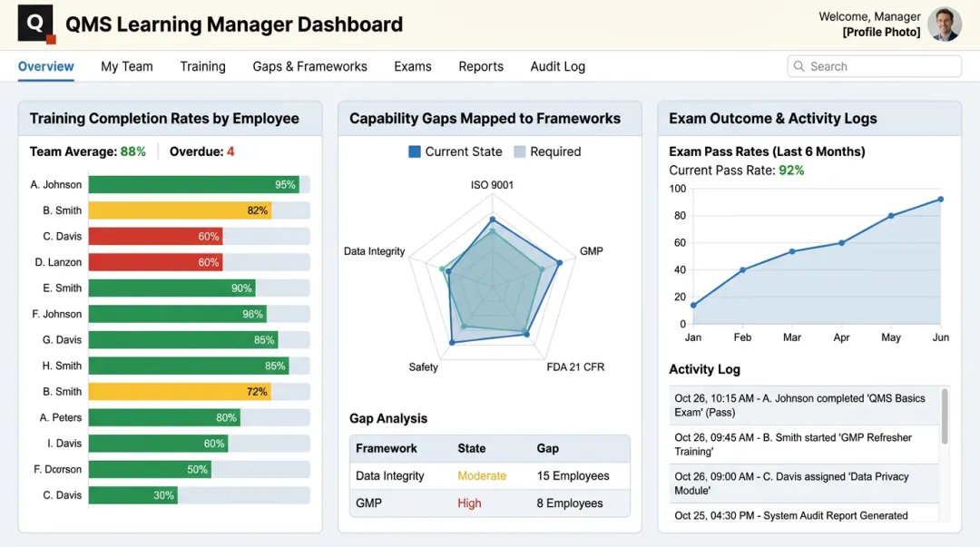Viewport: 980px width, 547px height.
Task: Focus the Search input field
Action: pyautogui.click(x=874, y=66)
